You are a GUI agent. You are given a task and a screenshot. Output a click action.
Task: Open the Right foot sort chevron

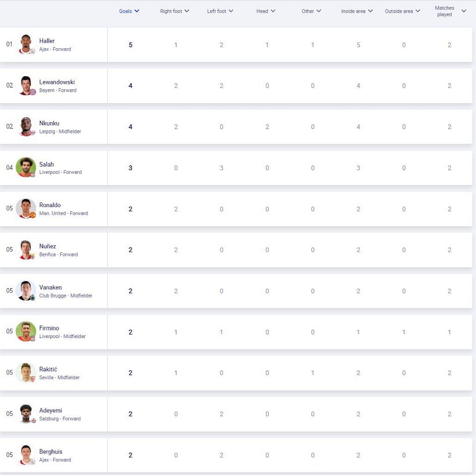point(187,11)
